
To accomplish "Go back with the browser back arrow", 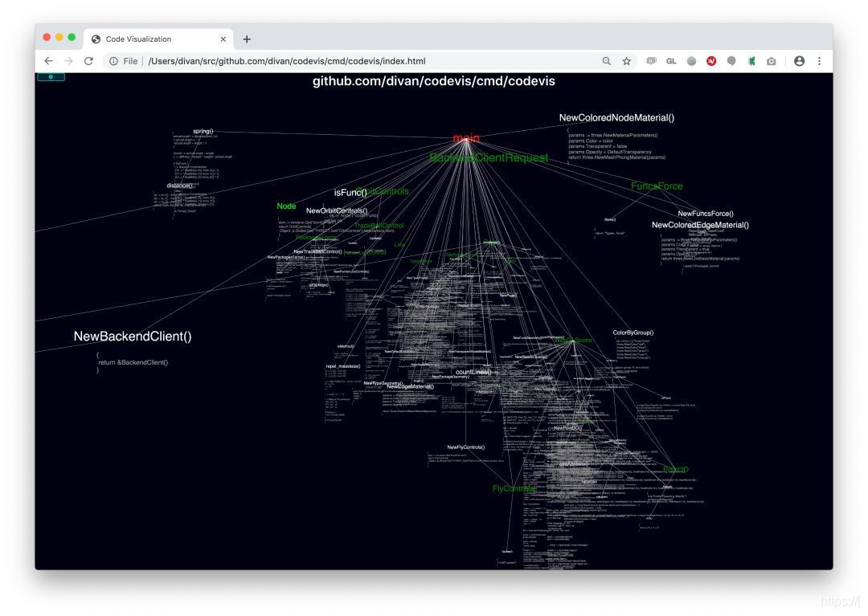I will coord(49,61).
